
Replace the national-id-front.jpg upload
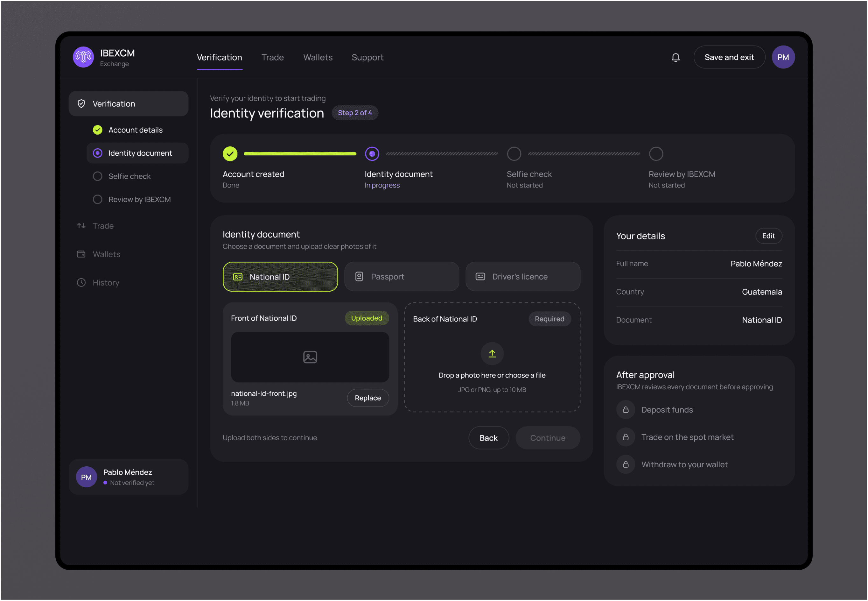pos(368,398)
